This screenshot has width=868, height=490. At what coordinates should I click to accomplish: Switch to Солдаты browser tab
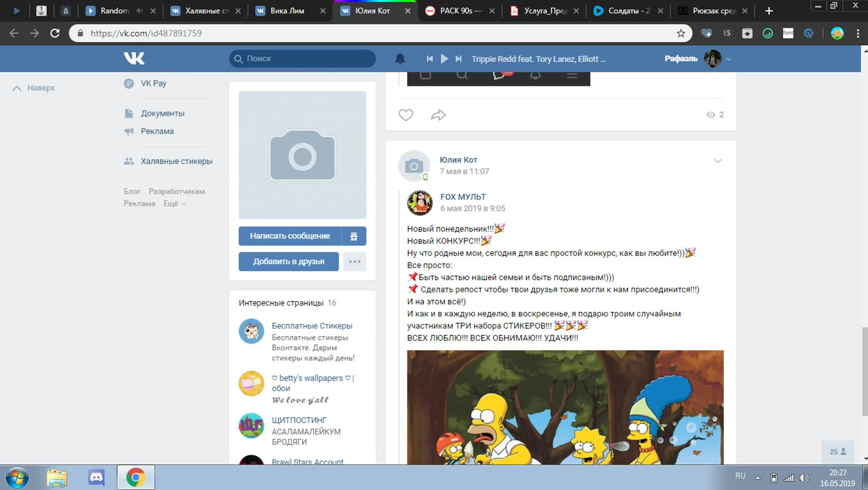click(628, 11)
